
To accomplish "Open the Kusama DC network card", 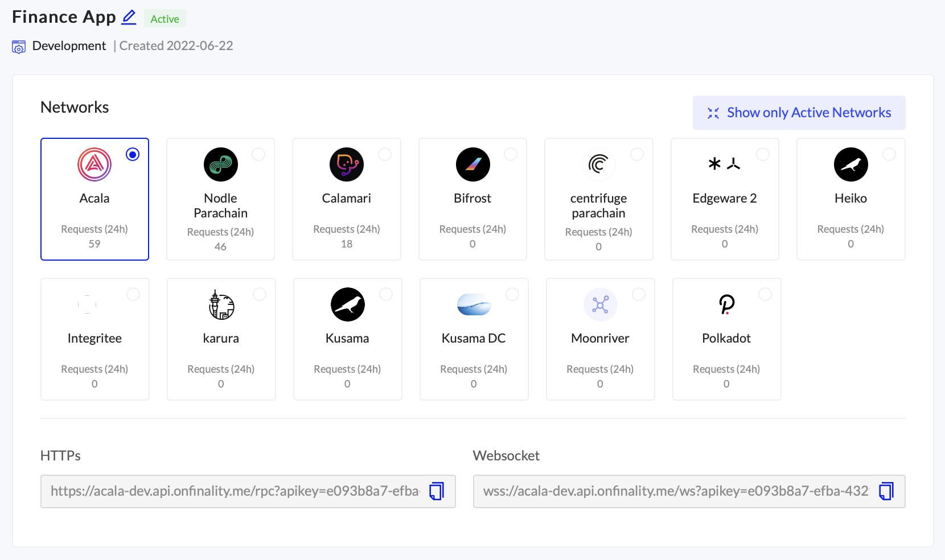I will tap(474, 339).
